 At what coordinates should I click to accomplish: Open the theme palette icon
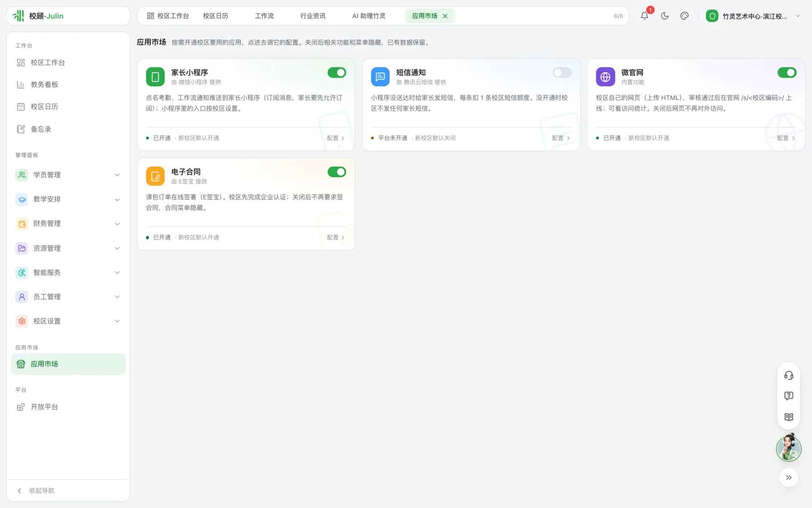pyautogui.click(x=684, y=16)
